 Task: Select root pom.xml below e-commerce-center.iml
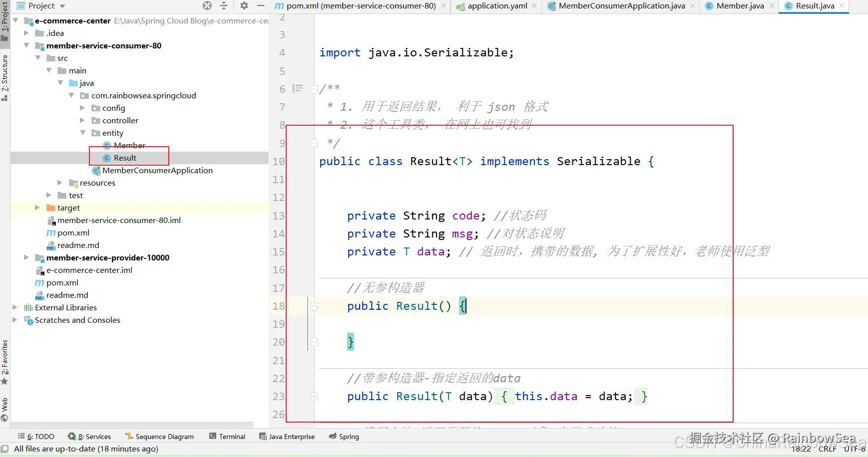[x=62, y=283]
